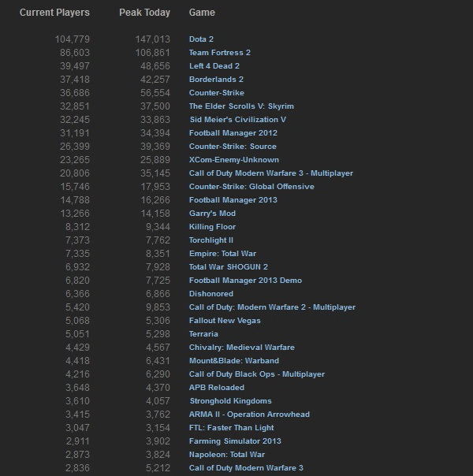Open Call of Duty Modern Warfare 3 - Multiplayer
Screen dimensions: 473x476
coord(271,173)
